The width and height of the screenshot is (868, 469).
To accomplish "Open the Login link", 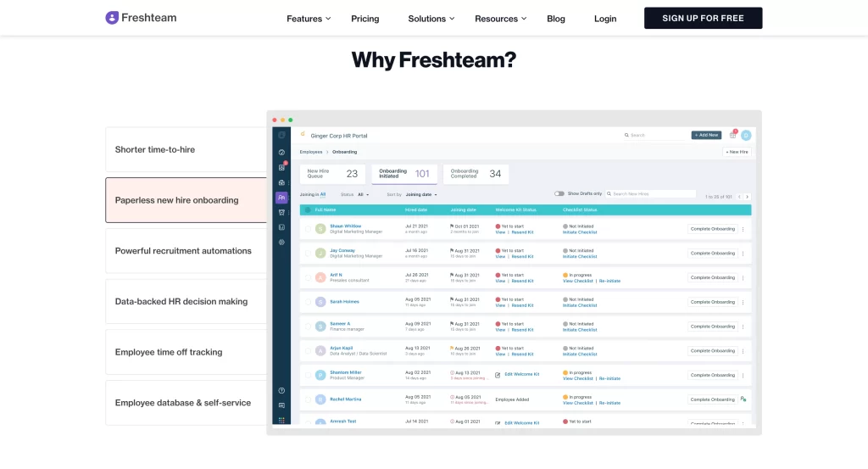I will 605,19.
